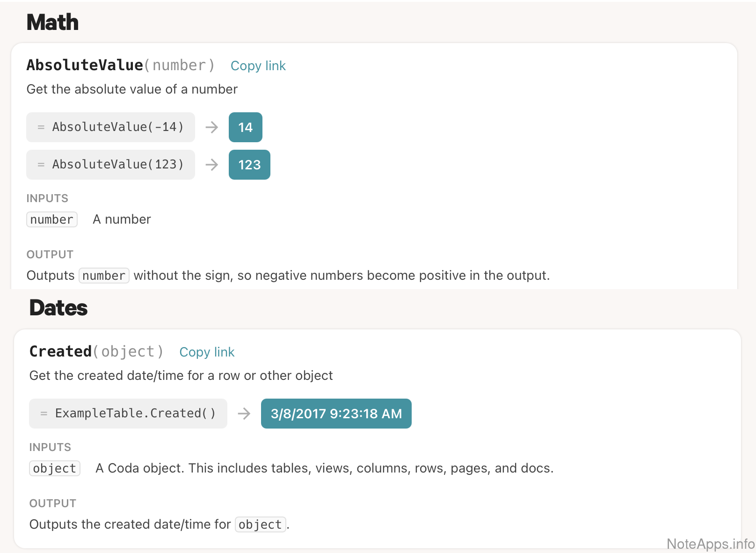Click the Dates section heading

click(x=58, y=308)
